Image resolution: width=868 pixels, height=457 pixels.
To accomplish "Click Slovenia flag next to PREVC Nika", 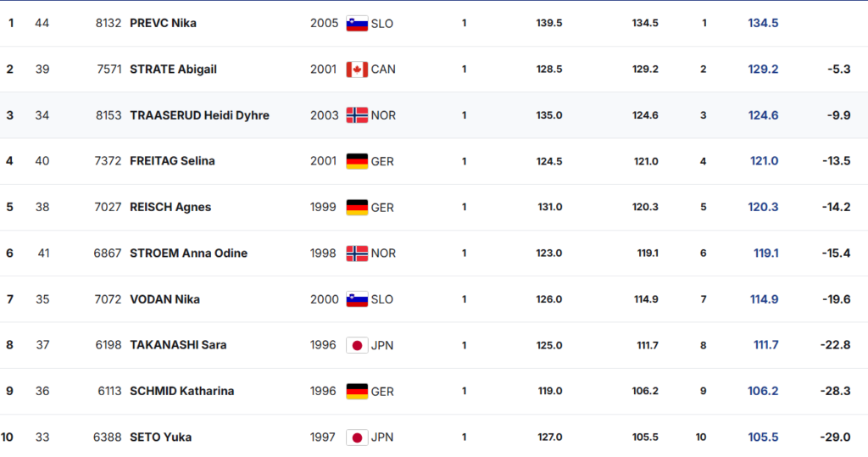I will pos(357,24).
